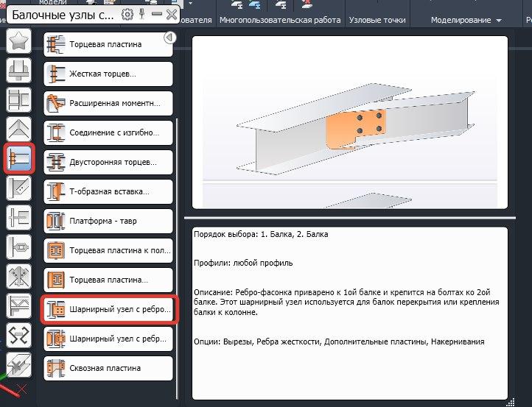Open the Многопользовательская работа panel
The image size is (532, 407).
point(280,21)
